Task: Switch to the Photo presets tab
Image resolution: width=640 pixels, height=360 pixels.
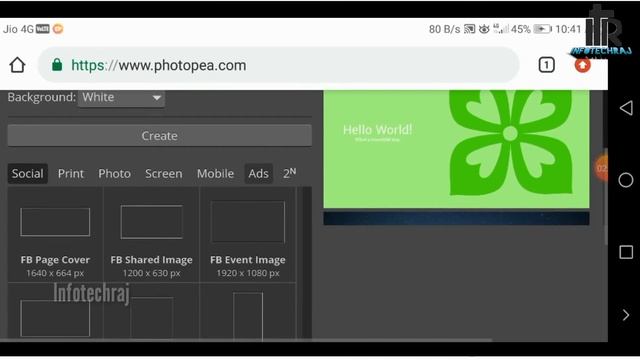Action: coord(114,173)
